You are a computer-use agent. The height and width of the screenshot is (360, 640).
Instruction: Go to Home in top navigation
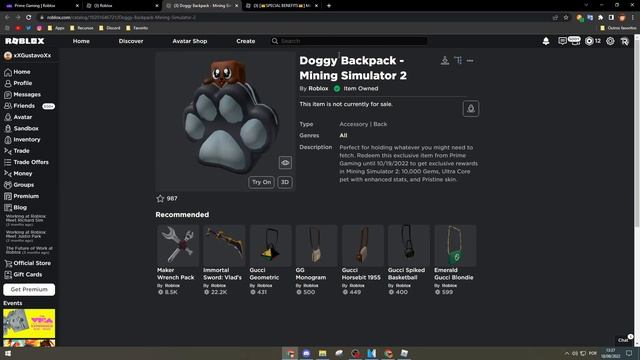point(81,41)
